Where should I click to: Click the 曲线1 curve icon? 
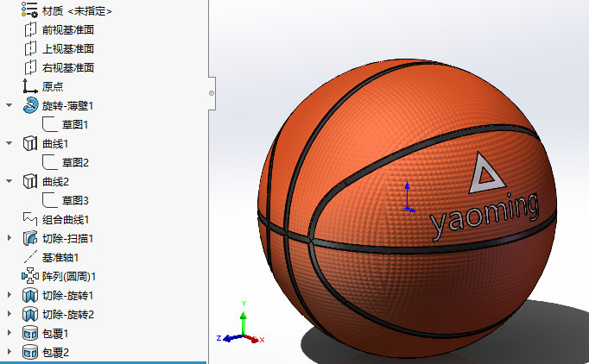(30, 143)
